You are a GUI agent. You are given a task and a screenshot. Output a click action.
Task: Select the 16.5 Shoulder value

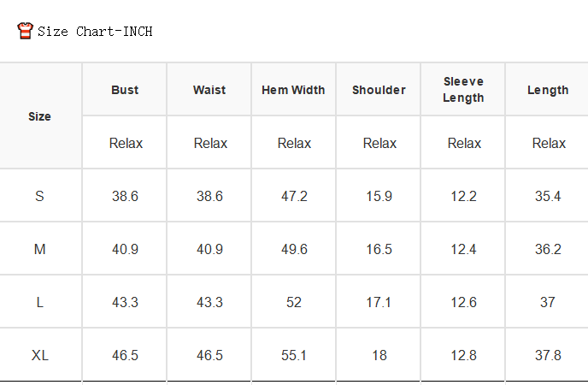point(379,249)
